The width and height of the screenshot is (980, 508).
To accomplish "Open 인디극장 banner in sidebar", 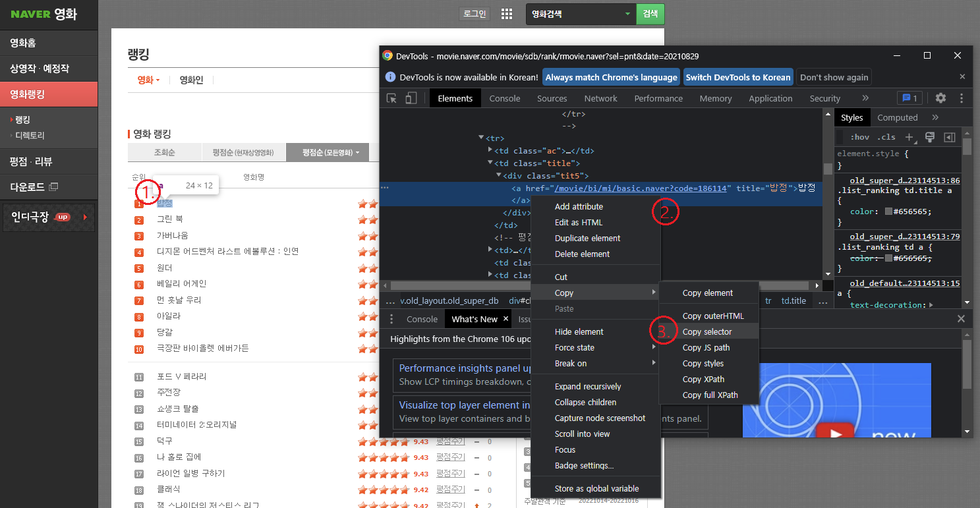I will pyautogui.click(x=49, y=217).
